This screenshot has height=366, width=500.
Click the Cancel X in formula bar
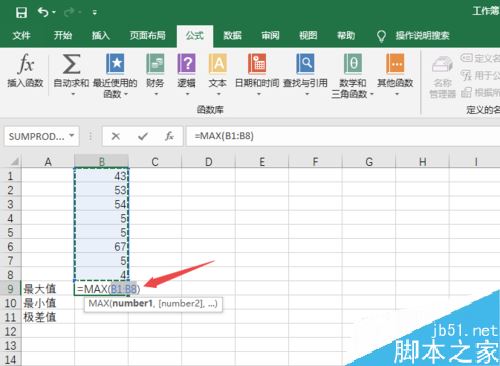(116, 136)
